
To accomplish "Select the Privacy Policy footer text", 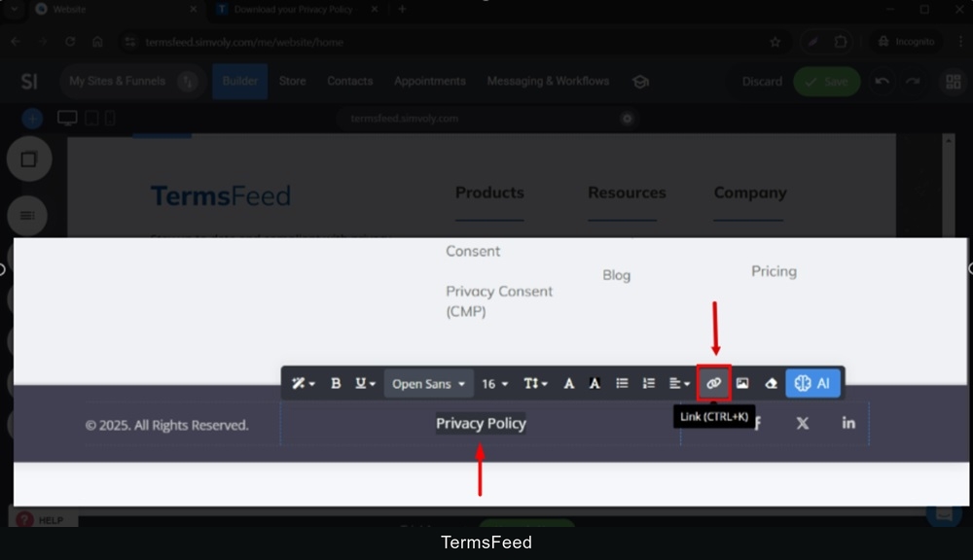I will [481, 424].
